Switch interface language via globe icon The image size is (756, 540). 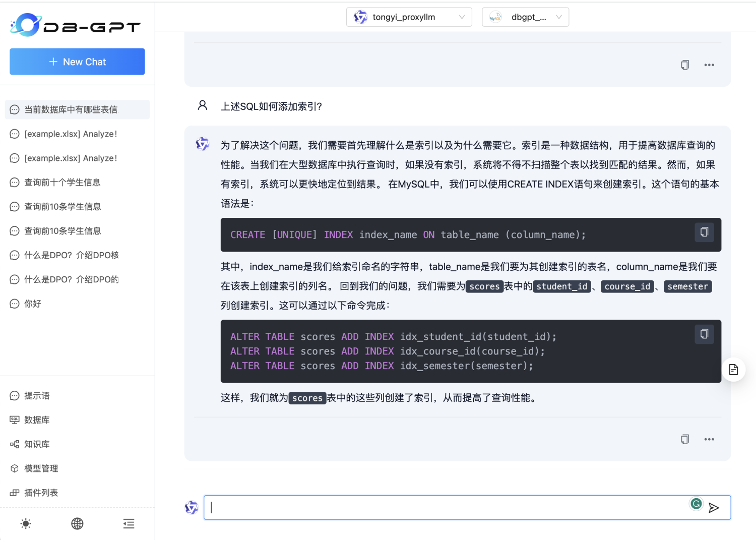[x=77, y=524]
